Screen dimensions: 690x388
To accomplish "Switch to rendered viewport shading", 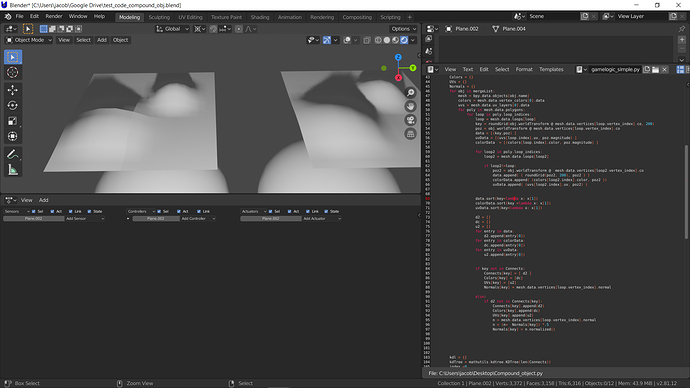I will [404, 40].
